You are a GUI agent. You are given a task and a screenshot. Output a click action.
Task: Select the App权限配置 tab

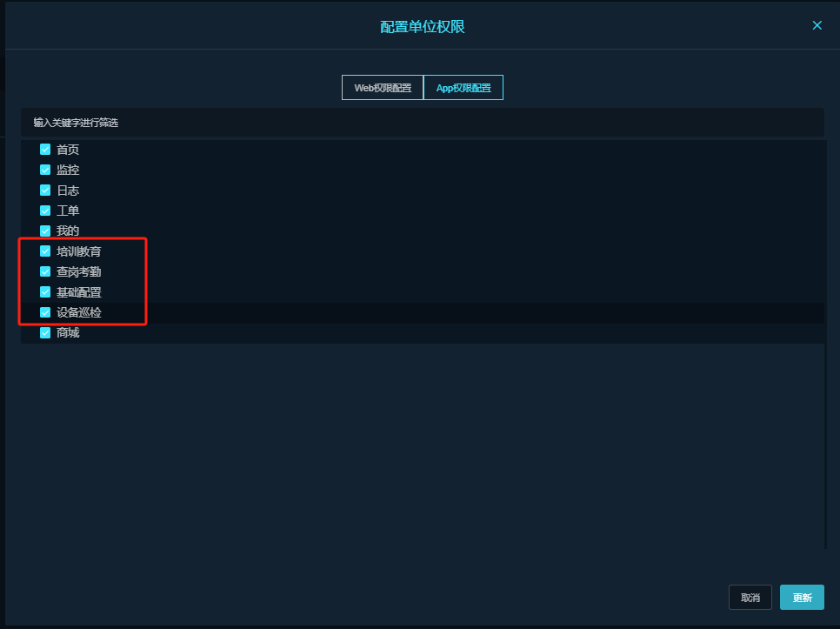coord(463,87)
